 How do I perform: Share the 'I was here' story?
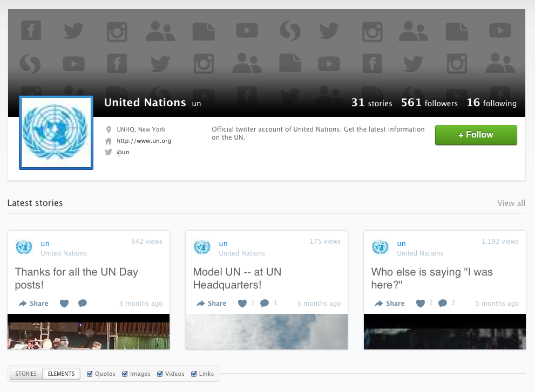(390, 304)
